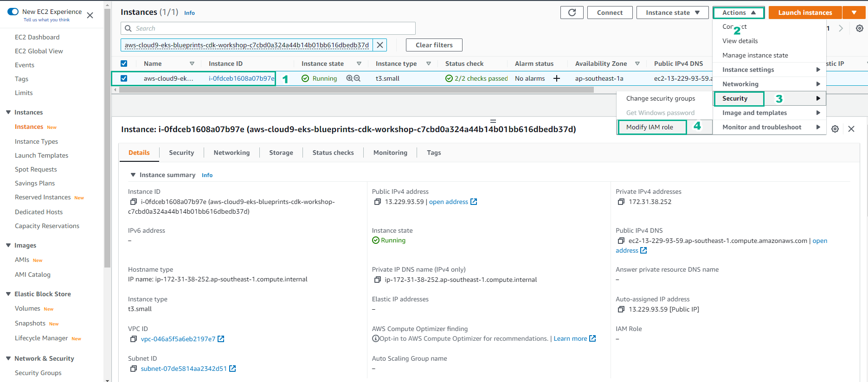Viewport: 868px width, 382px height.
Task: Uncheck the aws-cloud9-ek instance row checkbox
Action: click(x=124, y=78)
